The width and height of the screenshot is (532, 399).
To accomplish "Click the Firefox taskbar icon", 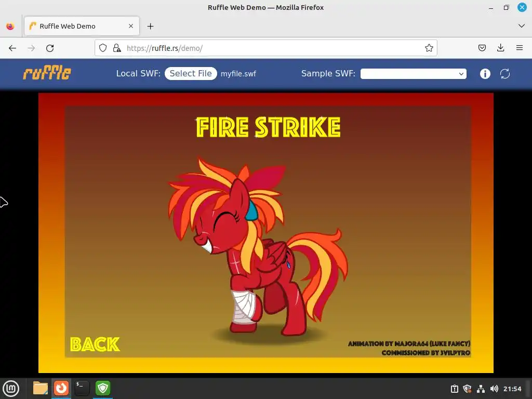I will point(61,388).
